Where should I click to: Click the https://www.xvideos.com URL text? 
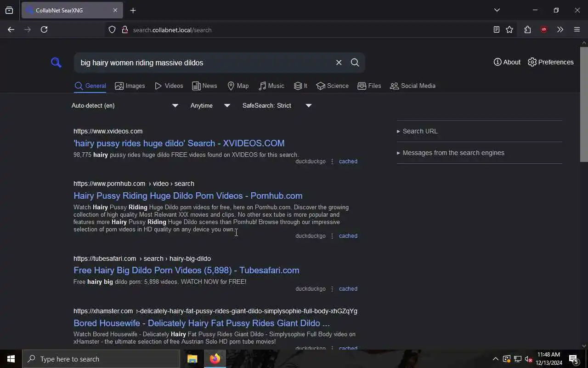click(x=108, y=131)
